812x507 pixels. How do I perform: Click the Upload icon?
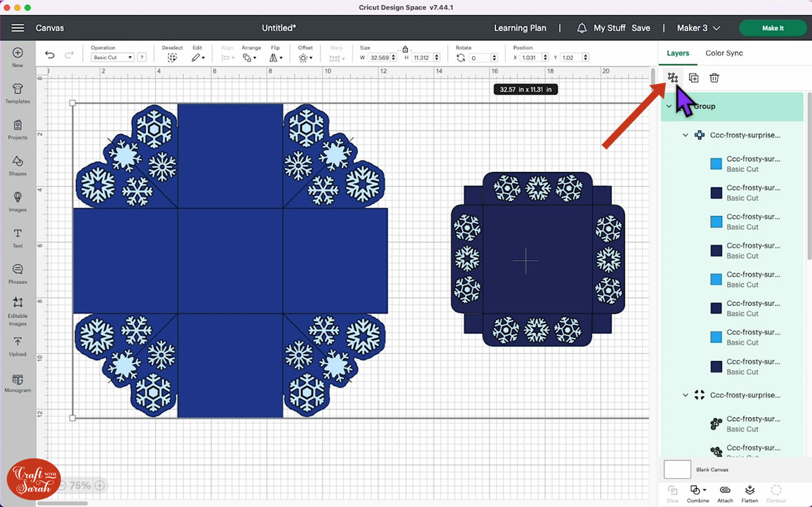pos(18,345)
